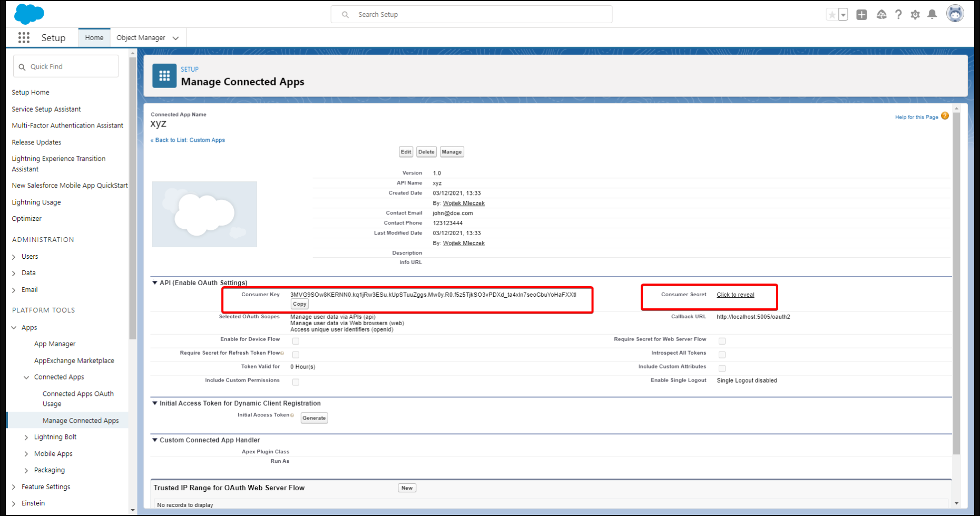Copy the Consumer Key
The width and height of the screenshot is (980, 516).
(299, 304)
